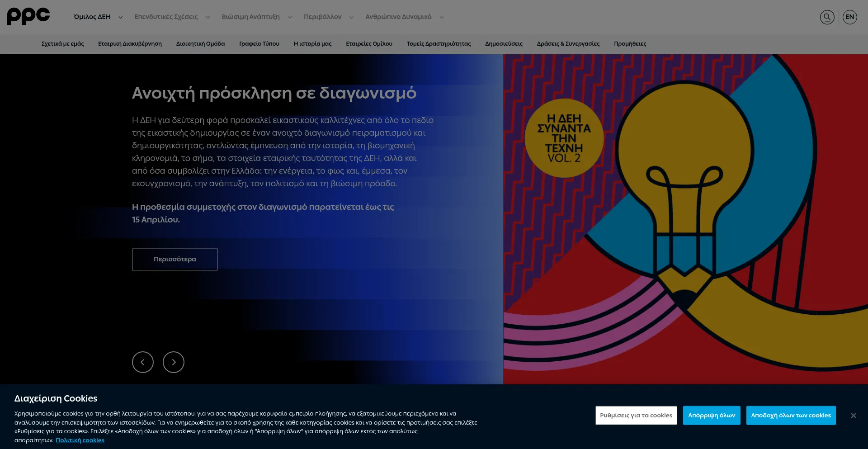Switch language with the EN button

(x=849, y=17)
